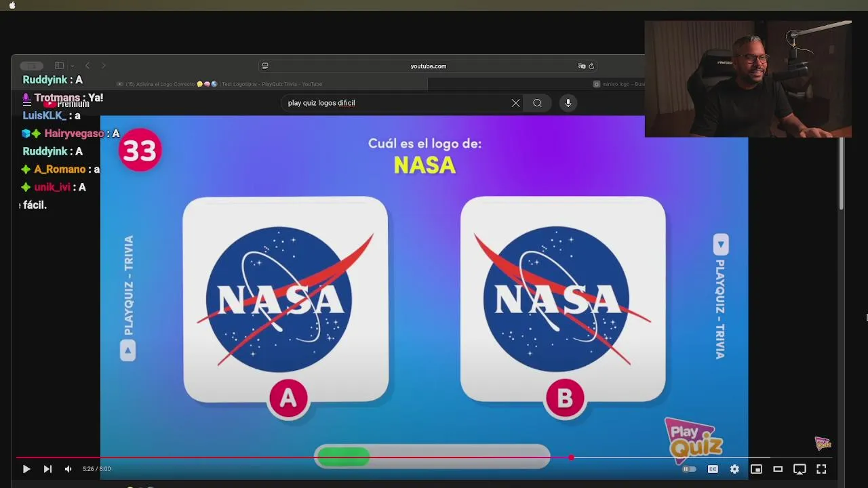Screen dimensions: 868x488
Task: Toggle closed captions
Action: pos(713,469)
